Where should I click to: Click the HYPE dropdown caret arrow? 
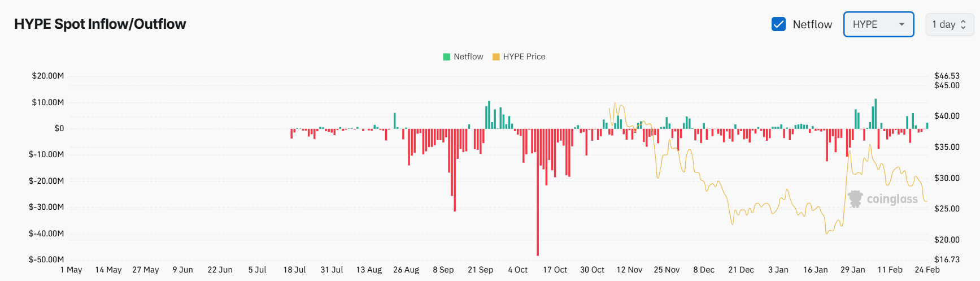[901, 24]
